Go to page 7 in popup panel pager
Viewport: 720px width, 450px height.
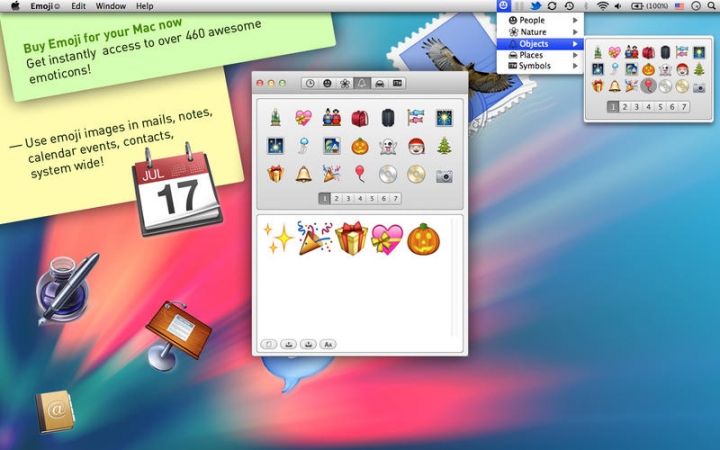coord(684,107)
